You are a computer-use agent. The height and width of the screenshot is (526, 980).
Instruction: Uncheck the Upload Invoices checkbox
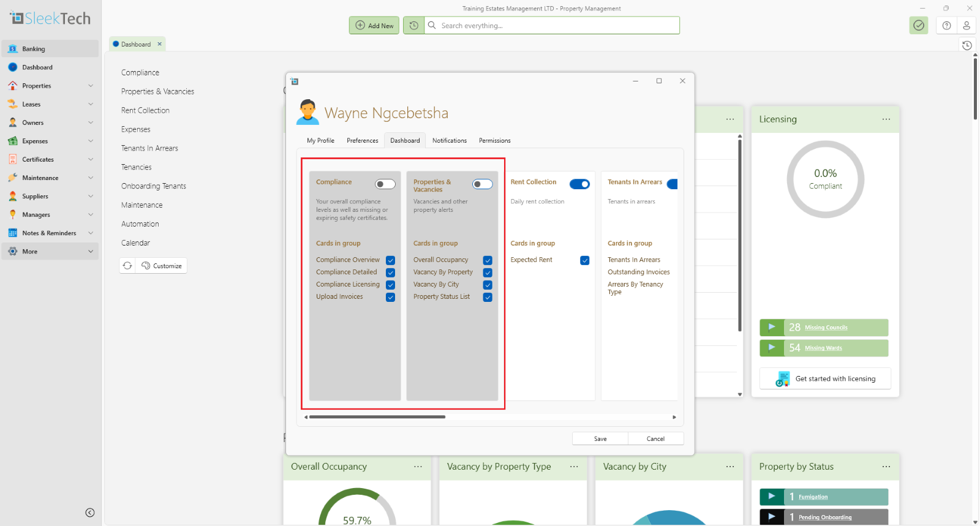(x=390, y=297)
